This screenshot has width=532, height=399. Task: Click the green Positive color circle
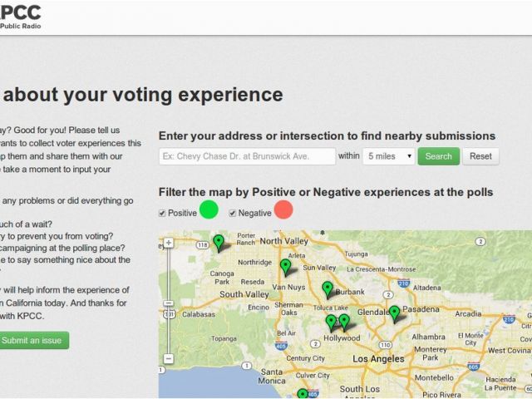209,209
